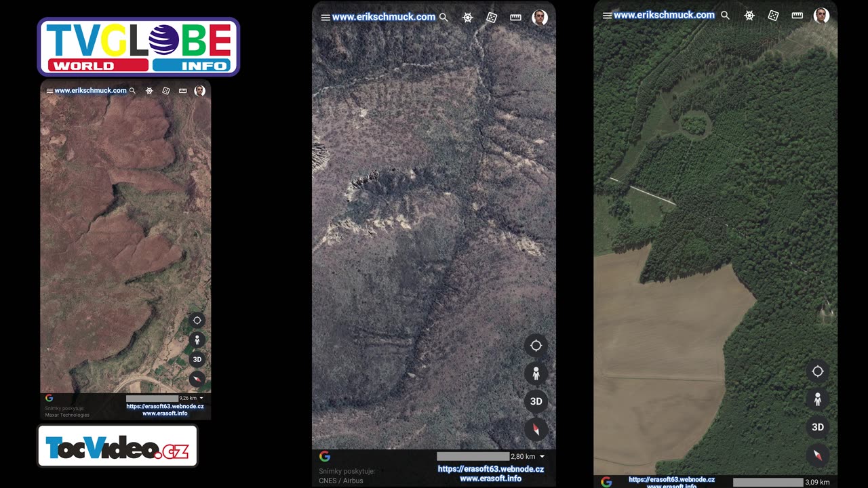Click the dice icon in left panel
Viewport: 868px width, 488px height.
[166, 90]
